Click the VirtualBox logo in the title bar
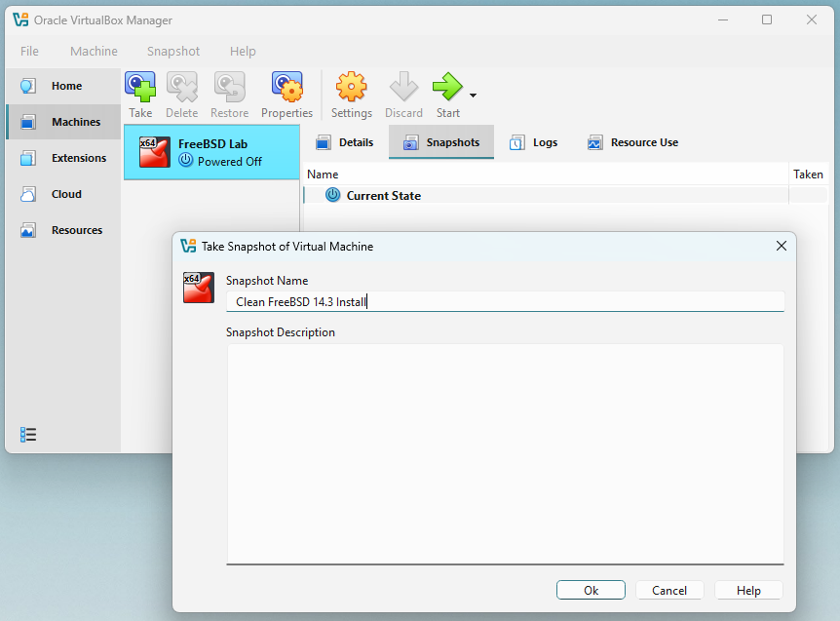 pos(20,19)
